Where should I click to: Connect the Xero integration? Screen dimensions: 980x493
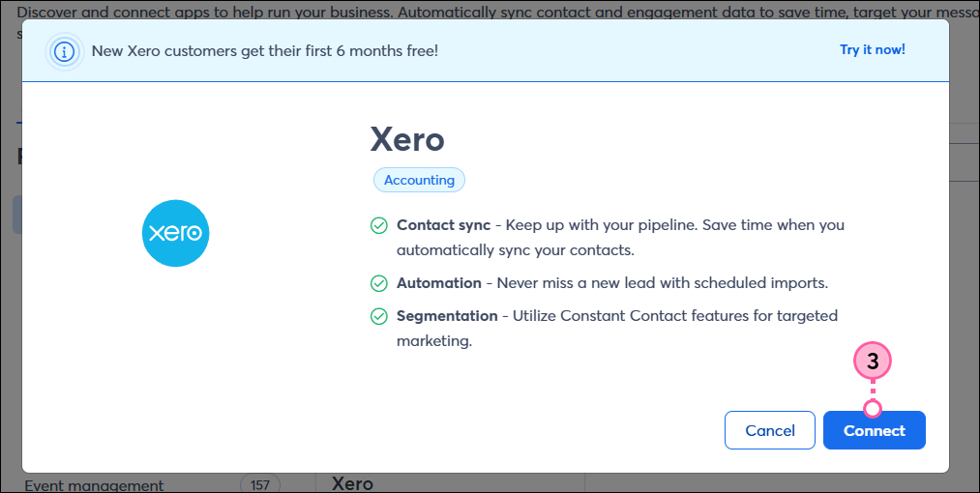(875, 430)
